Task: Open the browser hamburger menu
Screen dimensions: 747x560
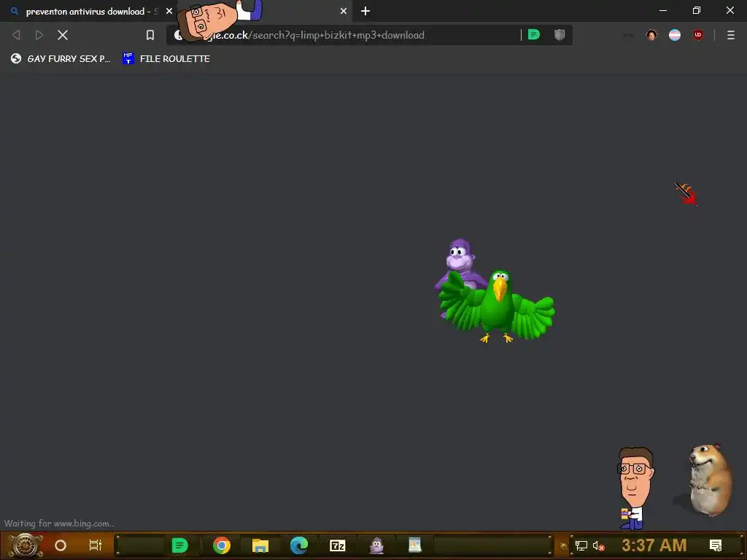Action: click(x=731, y=35)
